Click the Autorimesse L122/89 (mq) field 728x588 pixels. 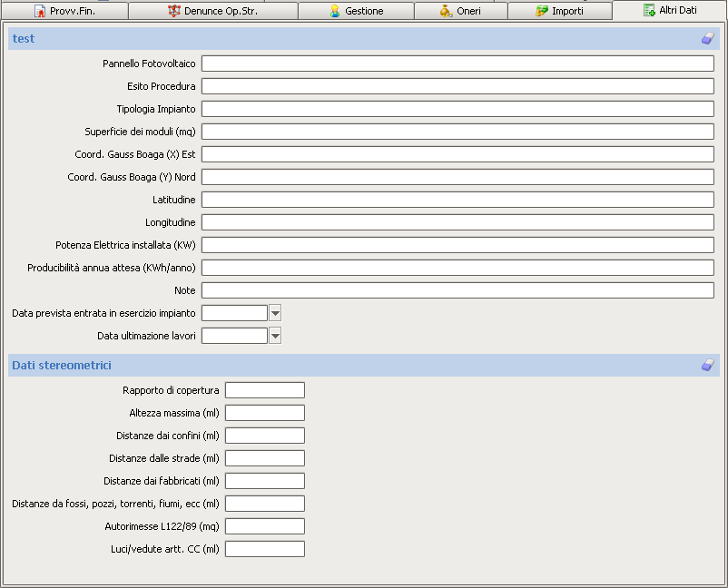pos(264,526)
